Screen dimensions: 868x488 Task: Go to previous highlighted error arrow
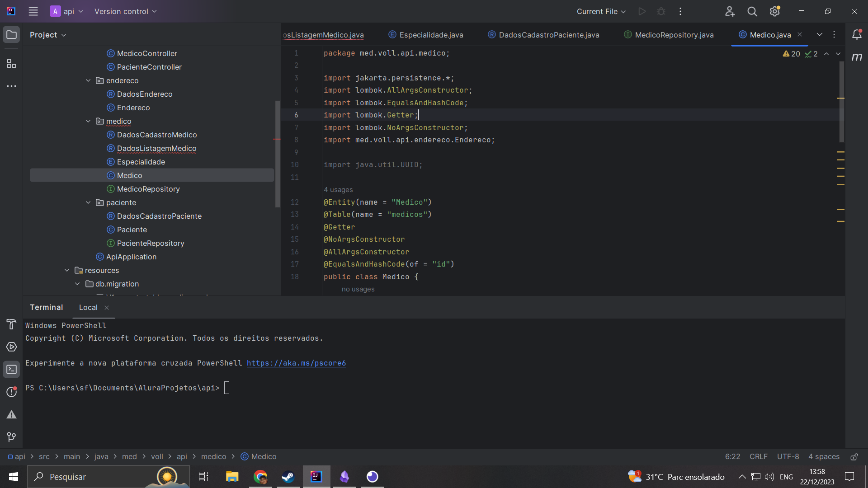pyautogui.click(x=826, y=54)
